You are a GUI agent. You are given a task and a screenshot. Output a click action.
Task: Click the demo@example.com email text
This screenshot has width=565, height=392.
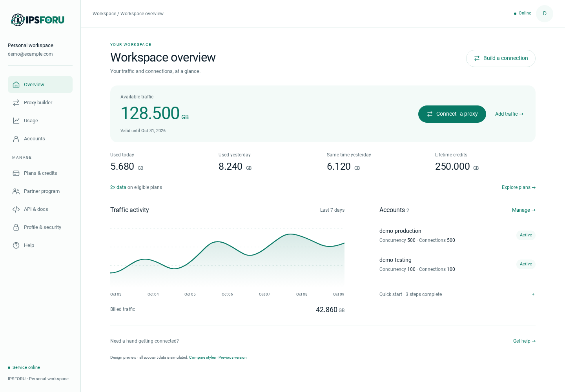pos(30,54)
